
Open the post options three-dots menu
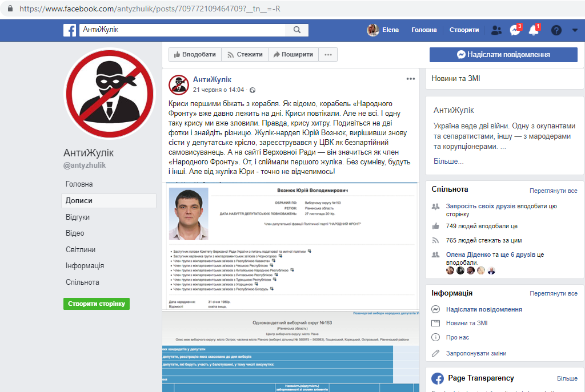tap(410, 79)
